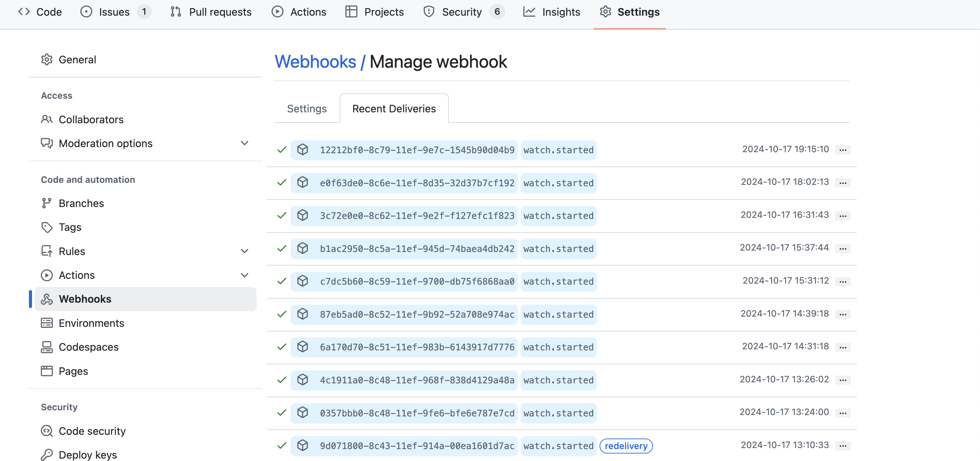
Task: Click the package icon for delivery 9d071800
Action: coord(303,445)
